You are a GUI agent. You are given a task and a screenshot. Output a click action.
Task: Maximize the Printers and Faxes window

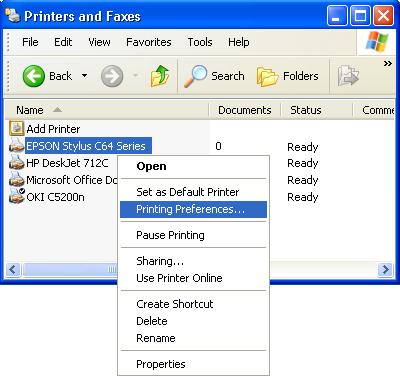[x=360, y=16]
